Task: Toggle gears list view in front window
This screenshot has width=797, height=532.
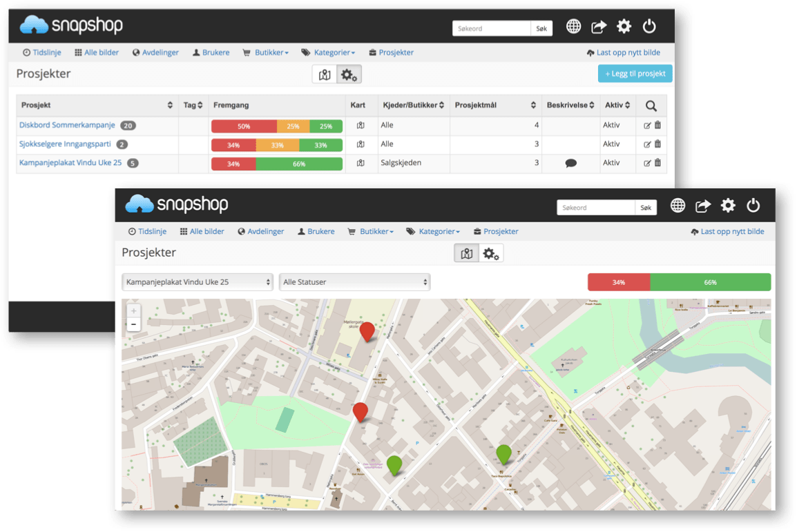Action: tap(490, 253)
